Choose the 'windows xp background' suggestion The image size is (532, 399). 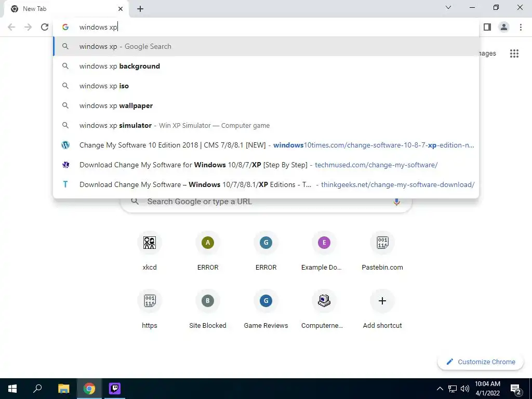(266, 66)
